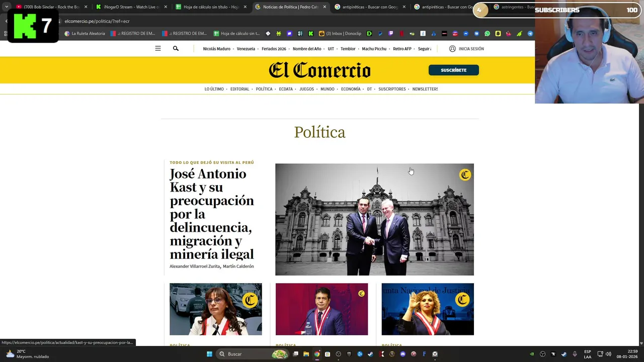Open Epic Games from the taskbar
The height and width of the screenshot is (362, 644).
pyautogui.click(x=349, y=354)
